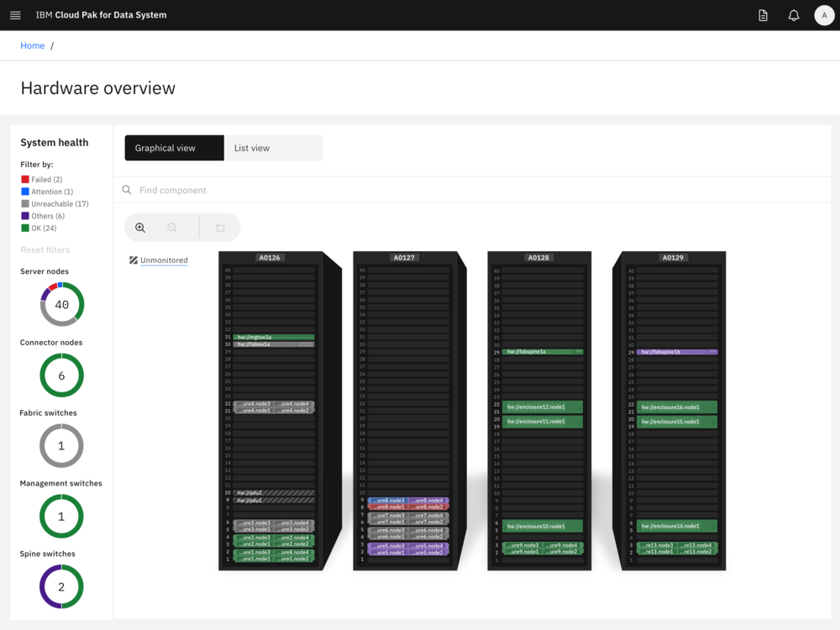Viewport: 840px width, 630px height.
Task: Select ...ure9.node3 in rack A0128
Action: (522, 545)
